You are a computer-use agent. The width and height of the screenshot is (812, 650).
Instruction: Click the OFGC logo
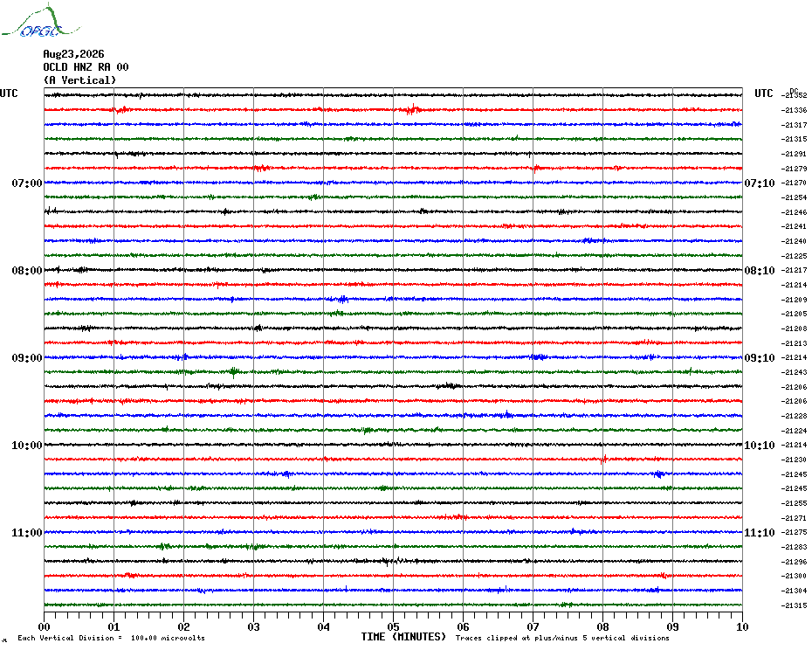tap(40, 21)
